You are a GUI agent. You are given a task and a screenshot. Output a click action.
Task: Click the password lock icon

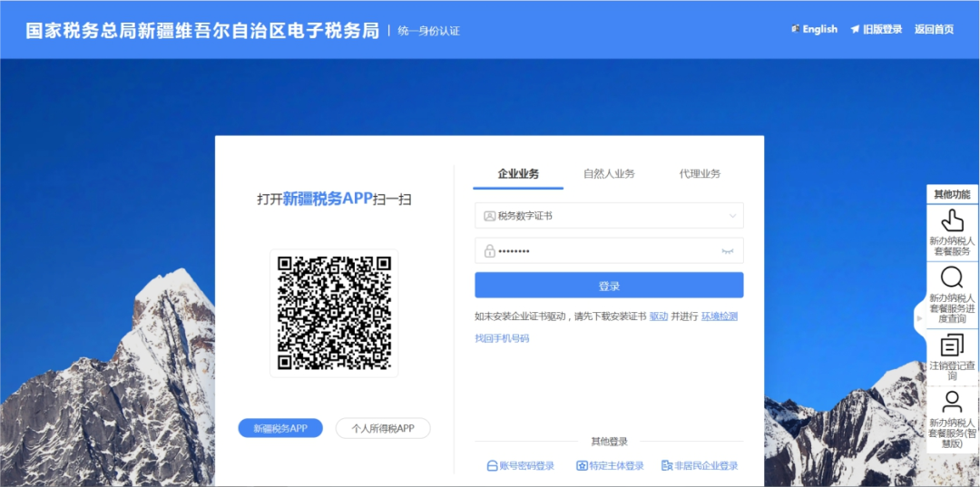tap(489, 251)
